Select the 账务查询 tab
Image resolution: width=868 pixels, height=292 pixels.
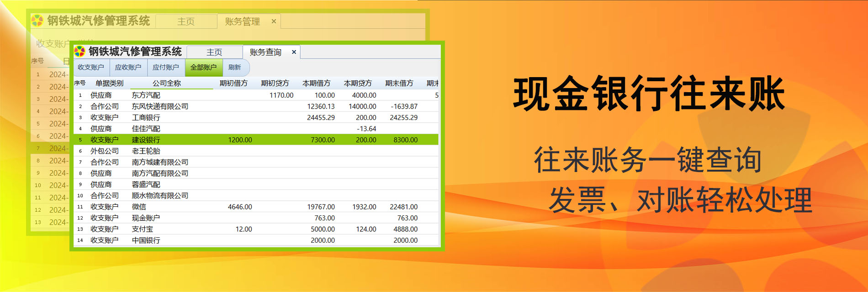tap(265, 52)
